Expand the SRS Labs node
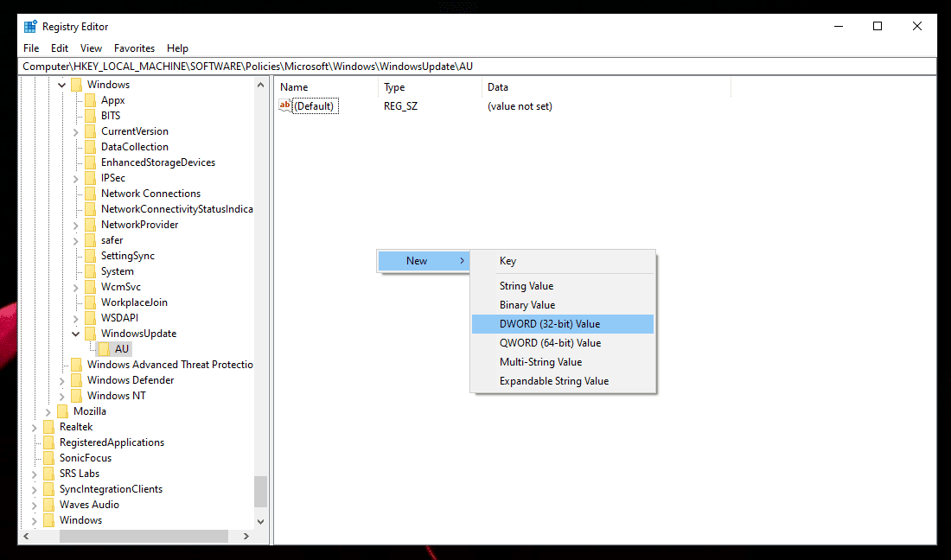The width and height of the screenshot is (951, 560). click(34, 474)
